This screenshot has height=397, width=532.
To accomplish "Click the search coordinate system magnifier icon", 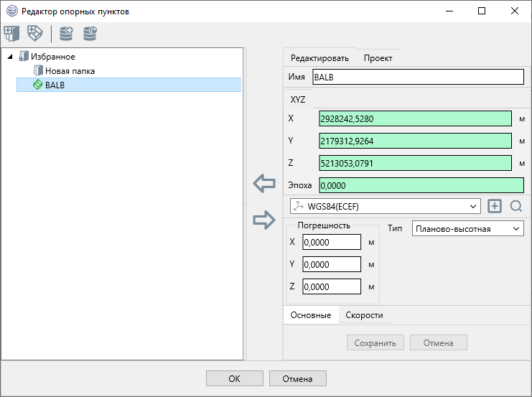I will pyautogui.click(x=515, y=206).
